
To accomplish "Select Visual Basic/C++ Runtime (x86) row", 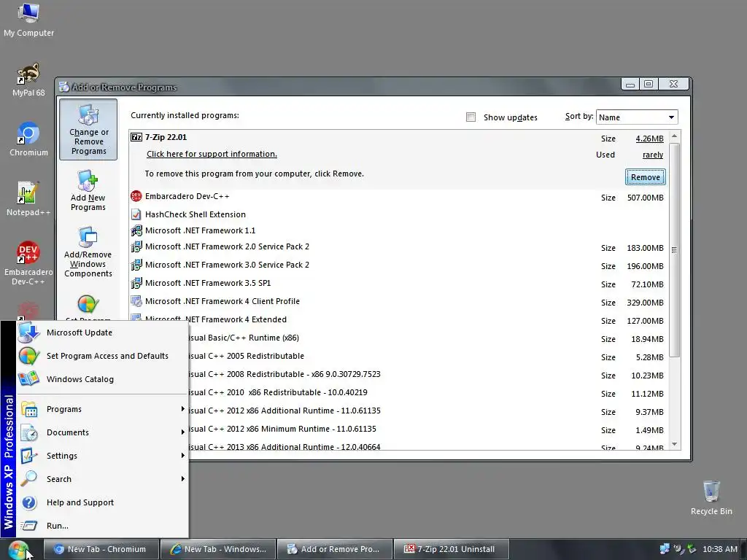I will [x=399, y=338].
